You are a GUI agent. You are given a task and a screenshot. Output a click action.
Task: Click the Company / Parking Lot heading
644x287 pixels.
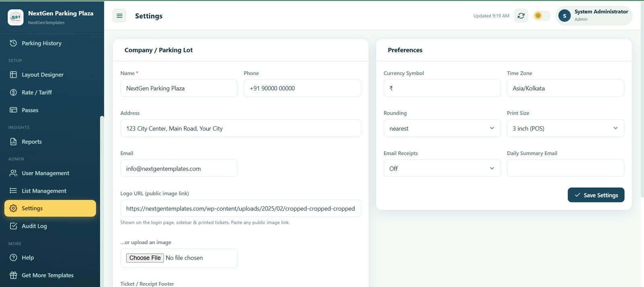click(x=159, y=50)
